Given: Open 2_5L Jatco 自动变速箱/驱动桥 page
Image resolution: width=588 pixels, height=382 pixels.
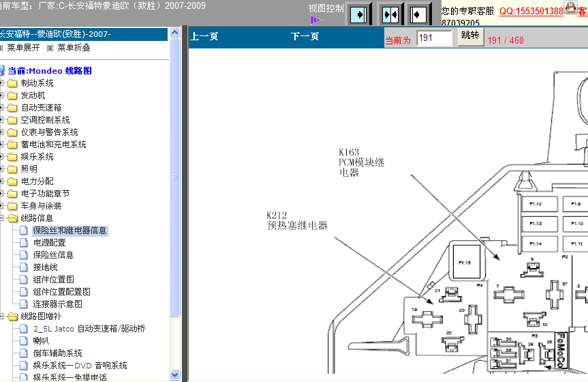Looking at the screenshot, I should click(x=89, y=329).
